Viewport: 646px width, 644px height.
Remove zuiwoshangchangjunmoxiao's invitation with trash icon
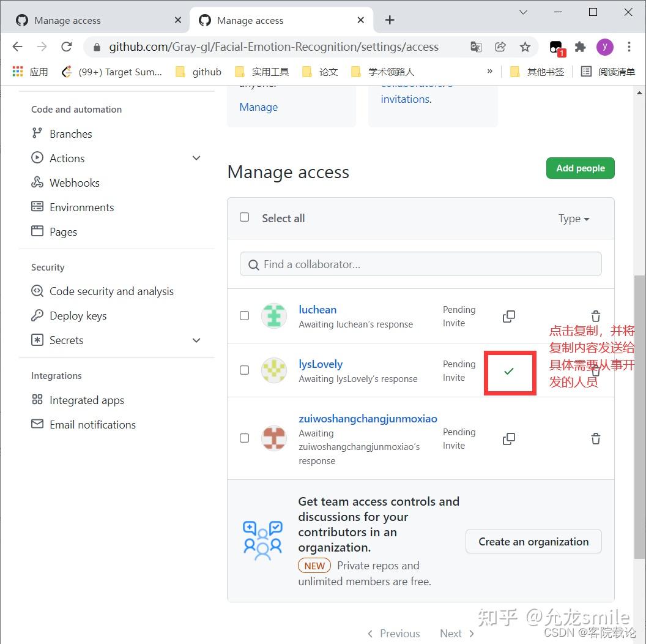(x=595, y=438)
